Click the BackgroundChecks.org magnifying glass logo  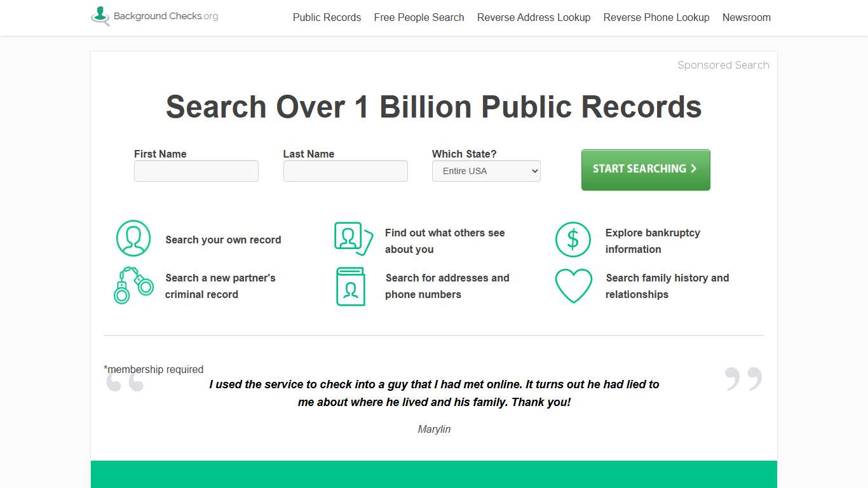[99, 16]
